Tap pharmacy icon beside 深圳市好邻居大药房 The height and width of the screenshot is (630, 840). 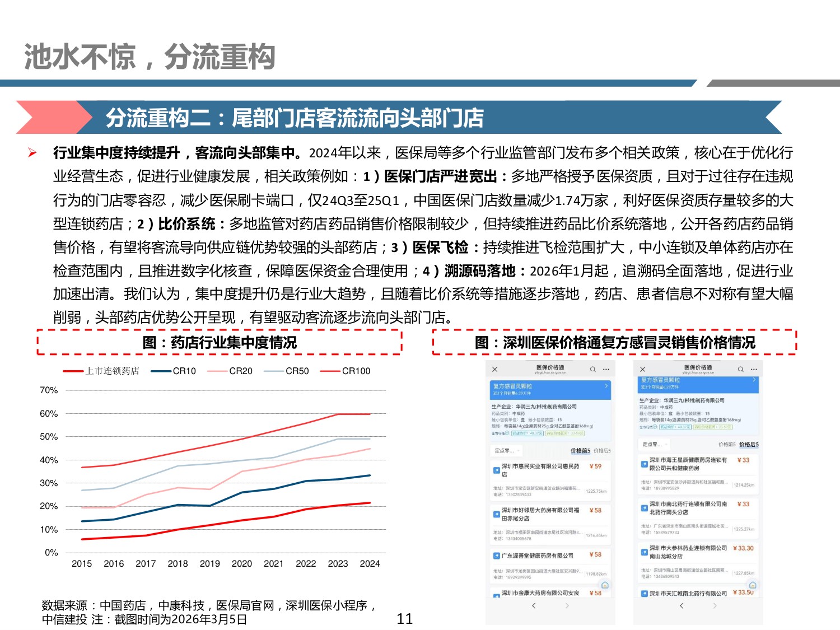pos(496,514)
